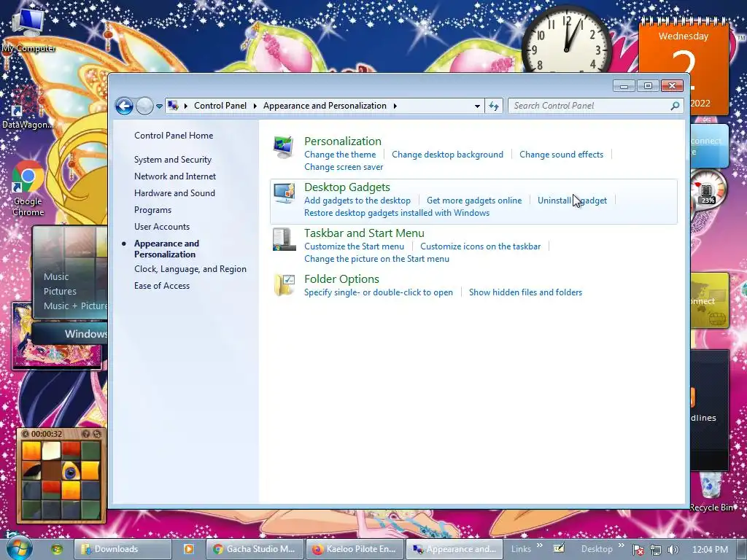Click the Folder Options icon
Screen dimensions: 747x560
pyautogui.click(x=284, y=285)
